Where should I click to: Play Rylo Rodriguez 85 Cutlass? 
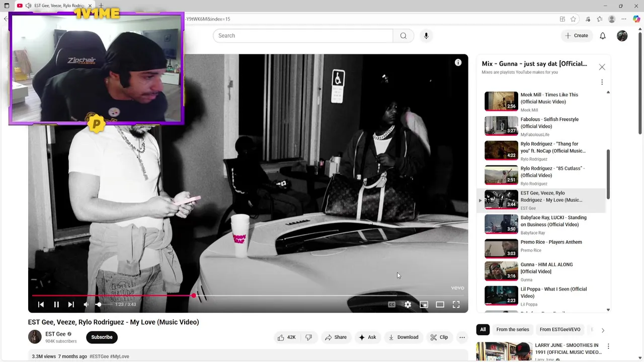coord(541,175)
